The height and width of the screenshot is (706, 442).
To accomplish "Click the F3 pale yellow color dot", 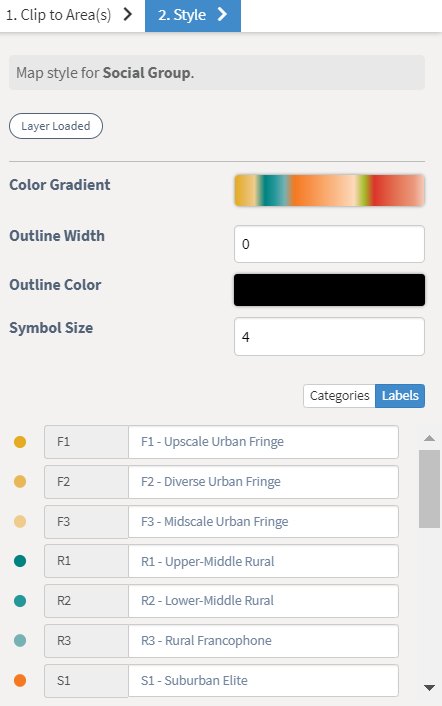I will point(20,521).
